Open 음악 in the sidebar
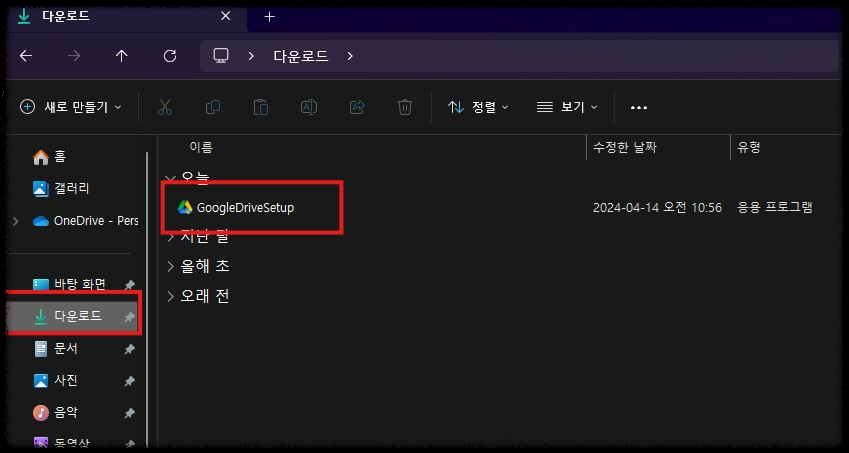This screenshot has width=849, height=453. click(x=55, y=413)
